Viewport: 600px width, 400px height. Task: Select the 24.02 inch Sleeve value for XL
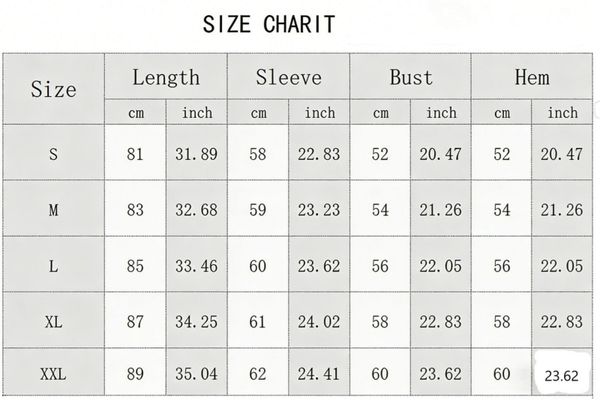coord(319,322)
